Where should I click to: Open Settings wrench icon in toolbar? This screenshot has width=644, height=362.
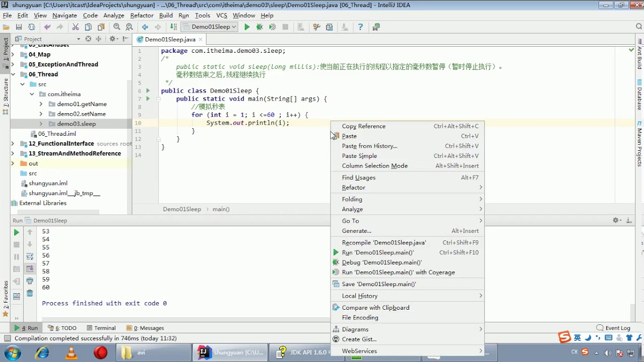point(316,27)
